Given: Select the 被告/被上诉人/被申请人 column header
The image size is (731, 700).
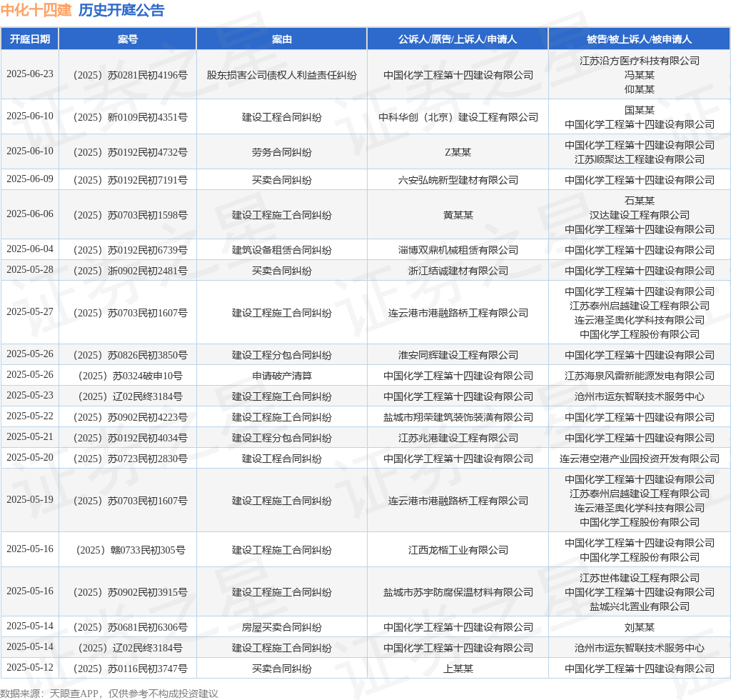Looking at the screenshot, I should click(x=639, y=39).
